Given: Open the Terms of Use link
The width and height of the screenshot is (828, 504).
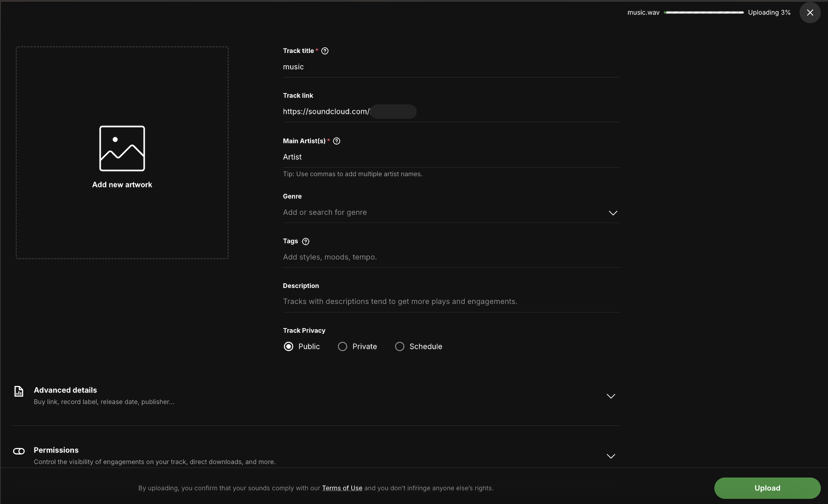Looking at the screenshot, I should [x=342, y=488].
